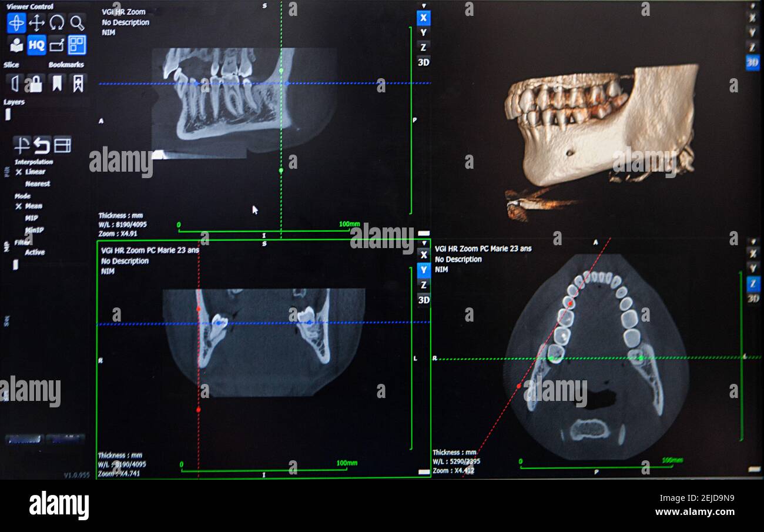Click white minimize bar in bottom-left viewport

click(423, 471)
